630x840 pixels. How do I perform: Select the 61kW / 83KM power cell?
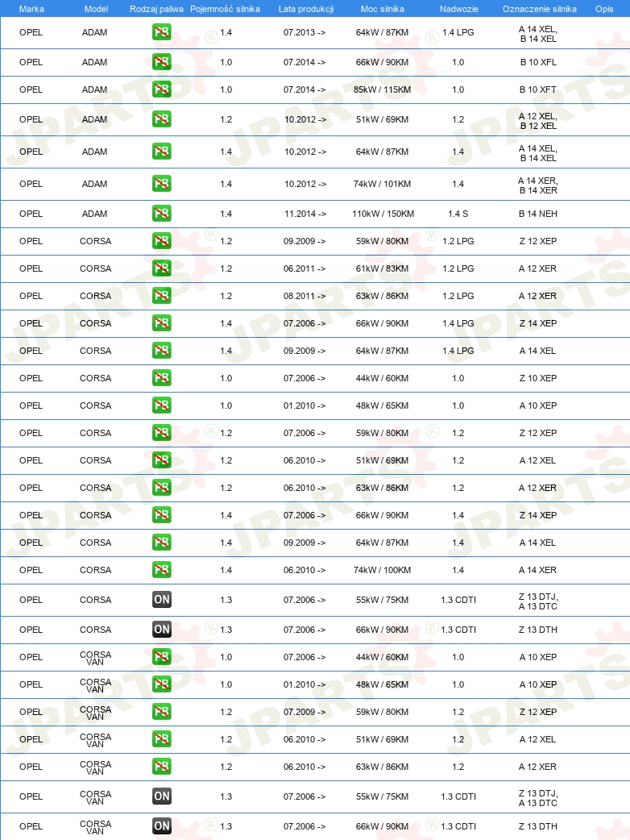click(382, 268)
